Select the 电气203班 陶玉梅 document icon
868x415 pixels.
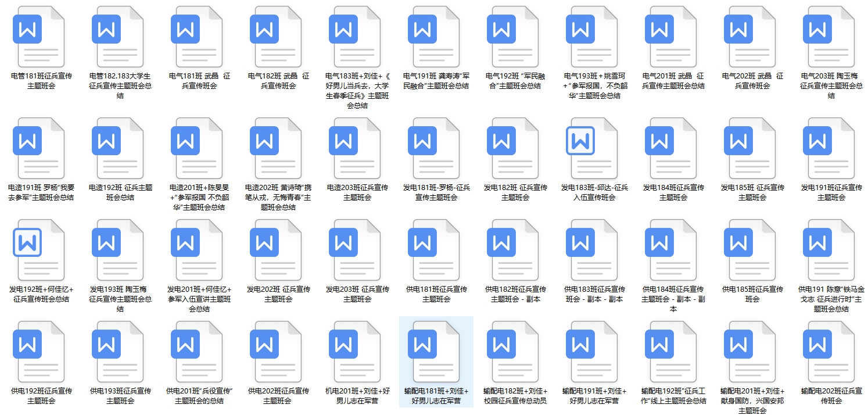coord(828,37)
